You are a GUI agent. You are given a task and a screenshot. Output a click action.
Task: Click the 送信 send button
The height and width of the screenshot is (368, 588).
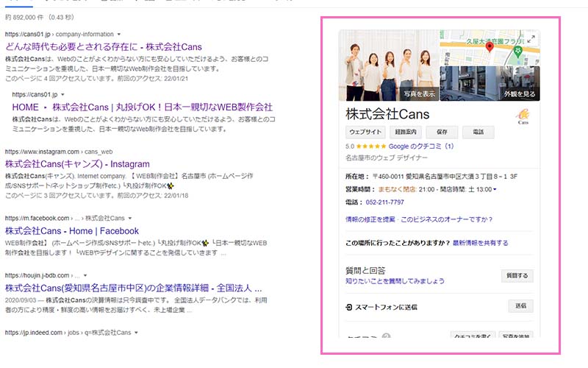pyautogui.click(x=520, y=306)
